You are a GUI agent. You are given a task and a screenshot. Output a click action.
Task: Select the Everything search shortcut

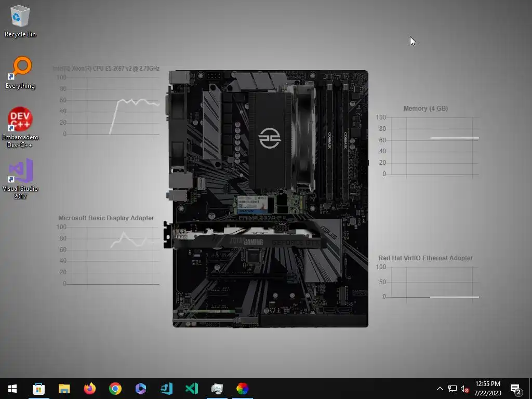pyautogui.click(x=20, y=73)
